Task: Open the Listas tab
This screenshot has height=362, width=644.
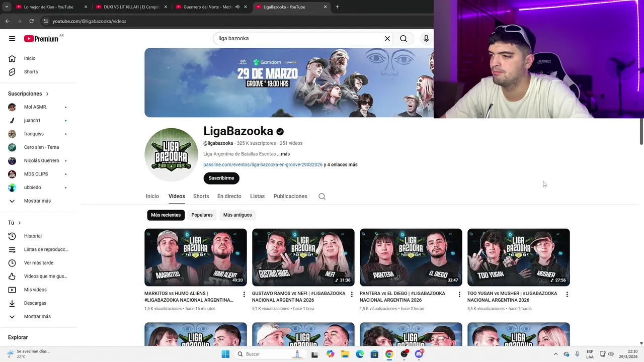Action: 257,196
